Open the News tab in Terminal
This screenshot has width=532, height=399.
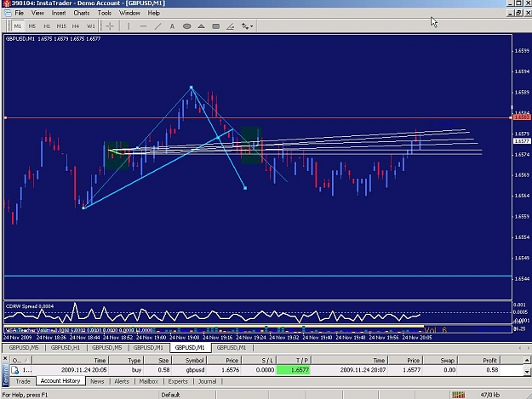[97, 381]
